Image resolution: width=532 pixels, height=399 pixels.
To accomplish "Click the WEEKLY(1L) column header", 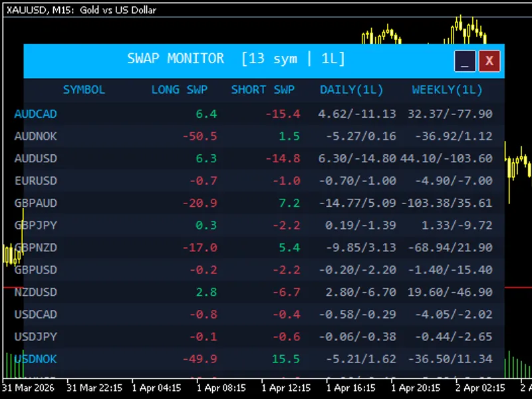I will 447,90.
